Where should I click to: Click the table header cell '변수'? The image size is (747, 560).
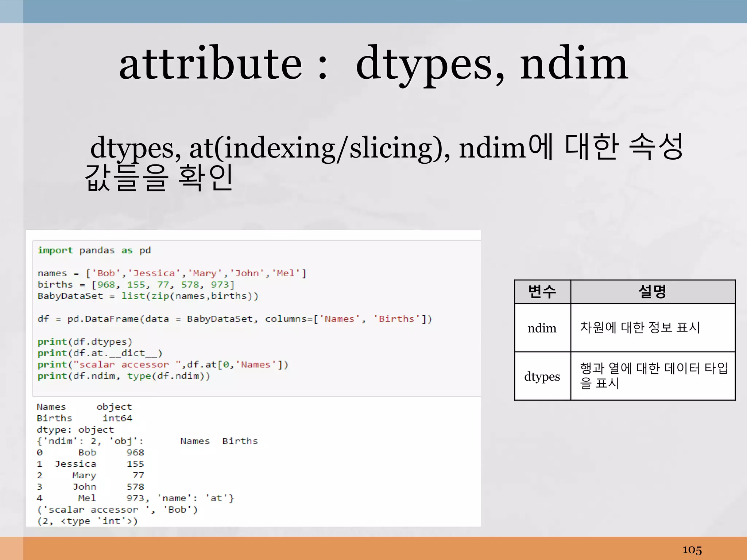(x=542, y=292)
